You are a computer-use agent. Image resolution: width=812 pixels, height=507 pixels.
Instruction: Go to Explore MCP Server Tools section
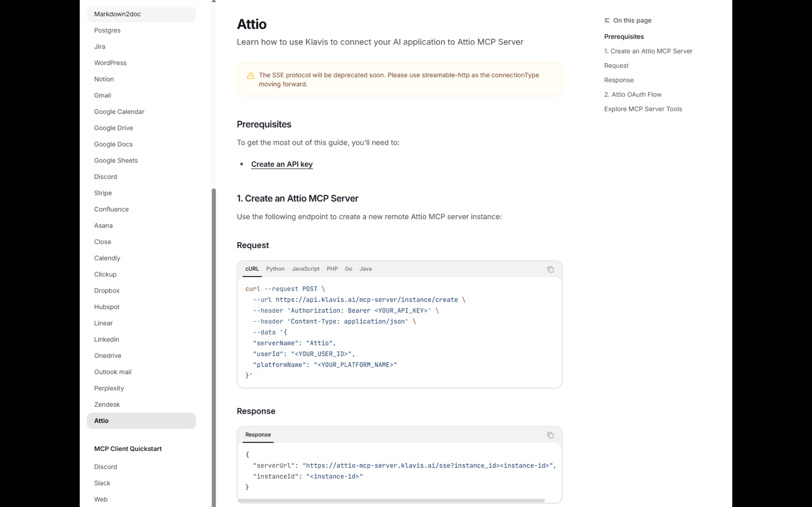(643, 109)
